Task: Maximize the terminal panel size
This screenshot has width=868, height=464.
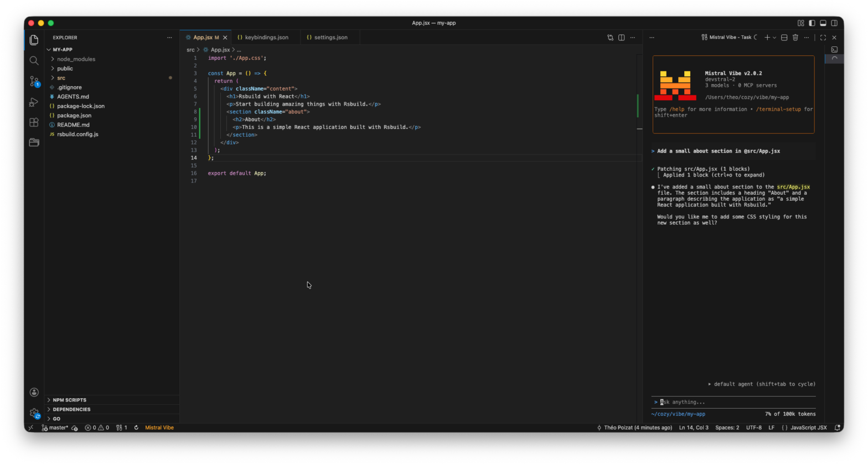Action: [823, 38]
